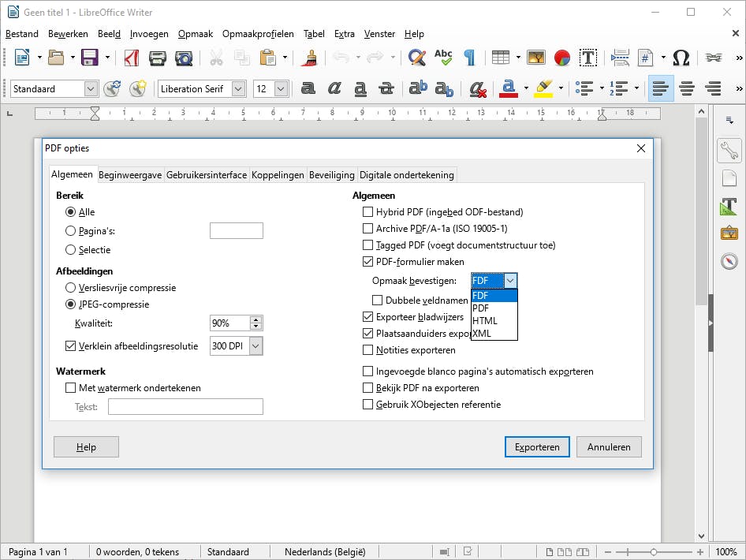The image size is (746, 560).
Task: Select the Selectie radio button
Action: pyautogui.click(x=70, y=250)
